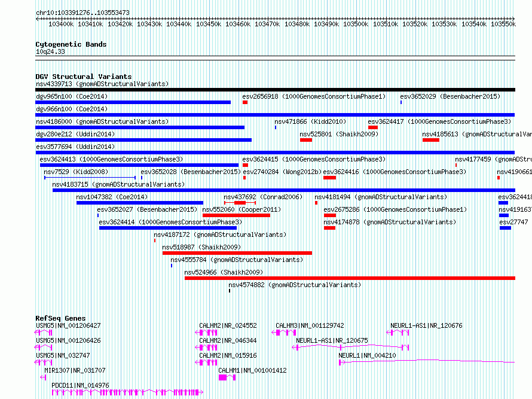Click the CALHM2|NR_024552 transcript glyph
This screenshot has height=399, width=532.
pos(206,333)
